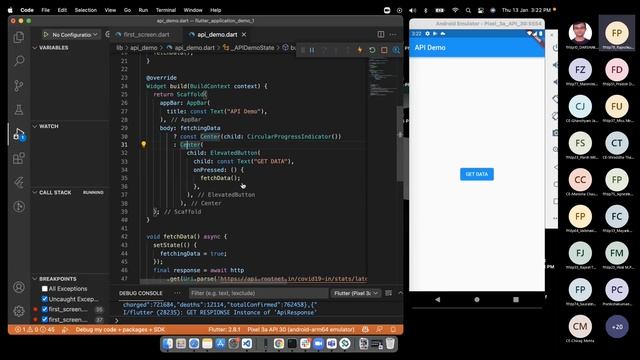Open the Trash in the Dock

[x=390, y=344]
